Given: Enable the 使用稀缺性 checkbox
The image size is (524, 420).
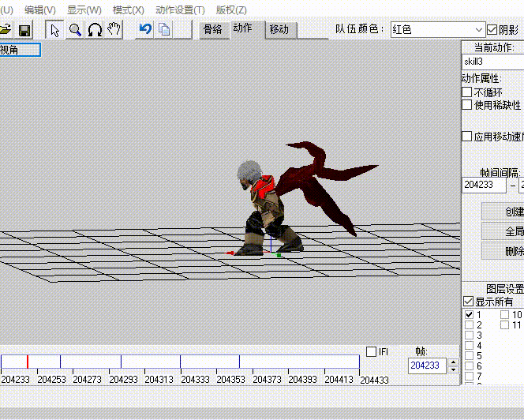Looking at the screenshot, I should [467, 105].
